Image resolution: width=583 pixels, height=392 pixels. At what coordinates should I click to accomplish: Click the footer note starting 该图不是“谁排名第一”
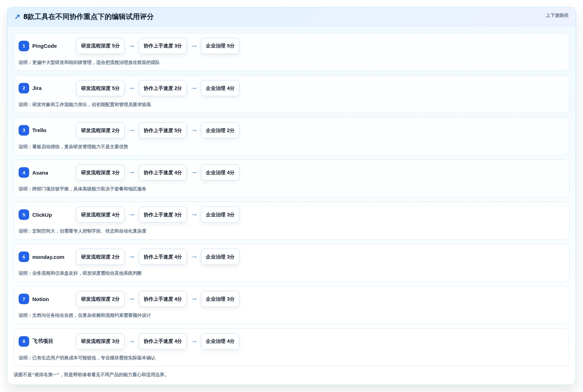91,375
